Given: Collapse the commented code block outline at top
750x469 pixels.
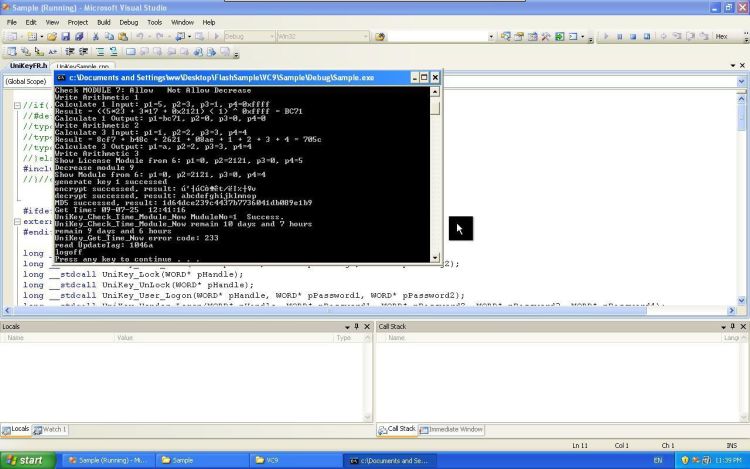Looking at the screenshot, I should point(17,105).
